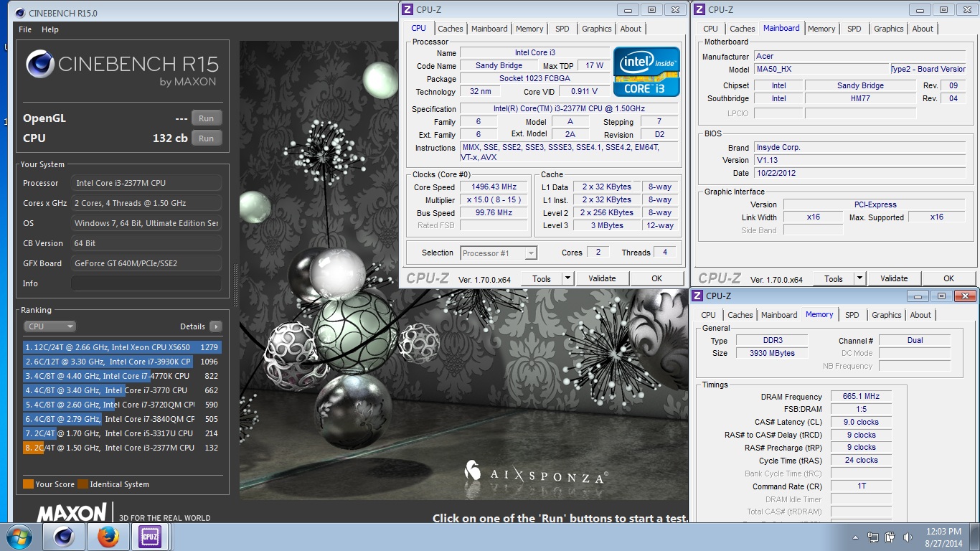The height and width of the screenshot is (551, 980).
Task: Open the File menu in Cinebench
Action: (25, 29)
